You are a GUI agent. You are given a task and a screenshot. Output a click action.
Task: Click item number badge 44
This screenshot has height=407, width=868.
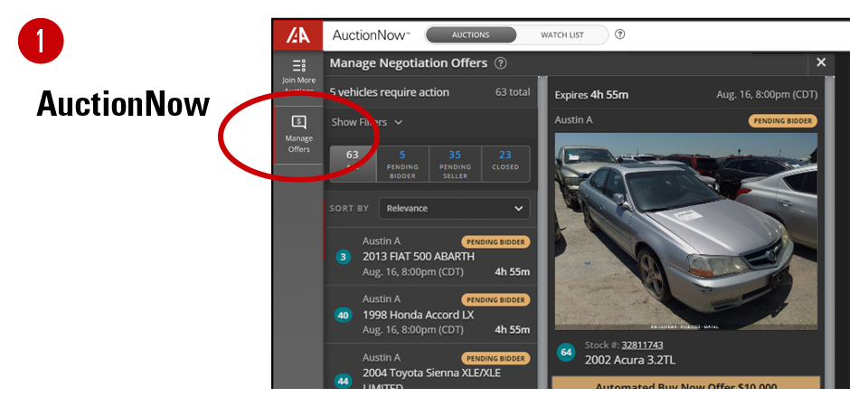344,381
